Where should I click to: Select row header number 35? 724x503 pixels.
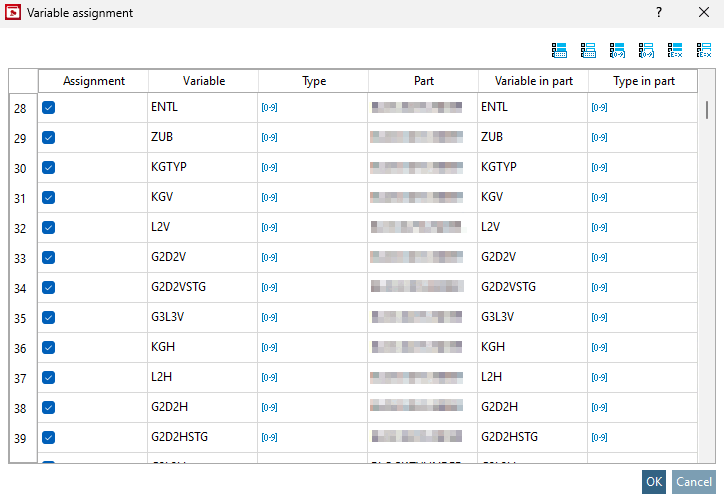20,318
